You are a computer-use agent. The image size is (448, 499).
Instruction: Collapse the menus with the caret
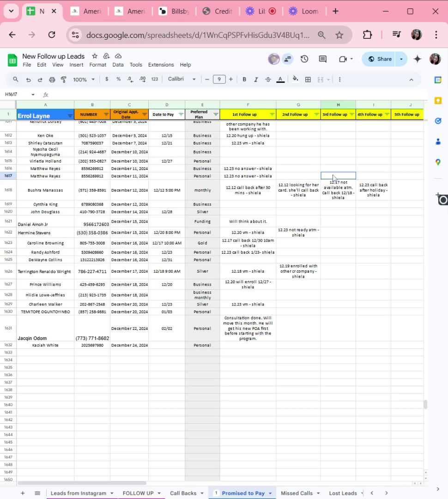coord(411,80)
